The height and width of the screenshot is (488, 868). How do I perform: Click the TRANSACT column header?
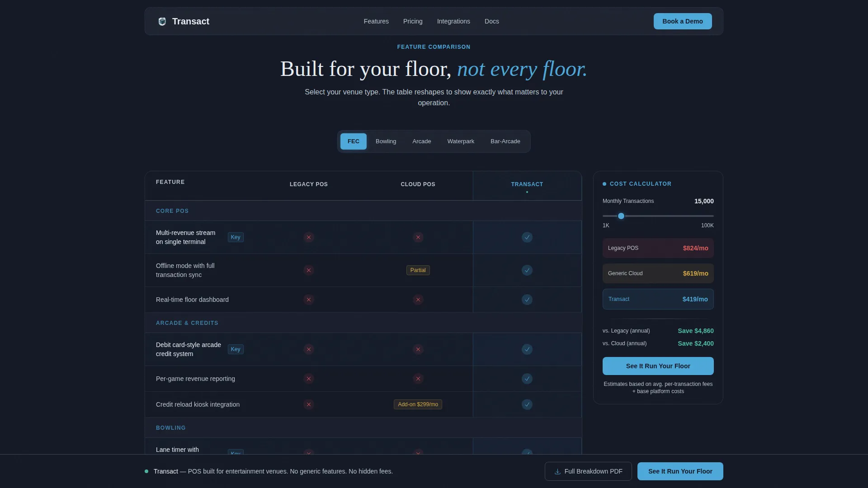(527, 184)
